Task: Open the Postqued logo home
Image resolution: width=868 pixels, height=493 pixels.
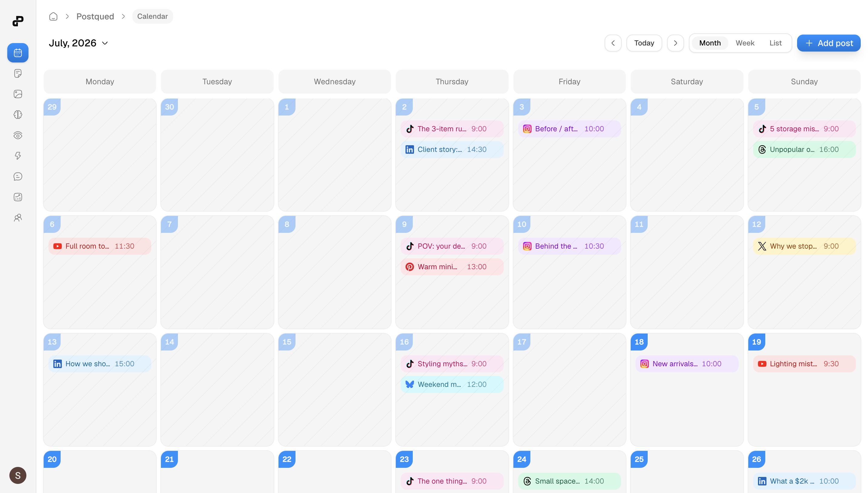Action: point(18,21)
